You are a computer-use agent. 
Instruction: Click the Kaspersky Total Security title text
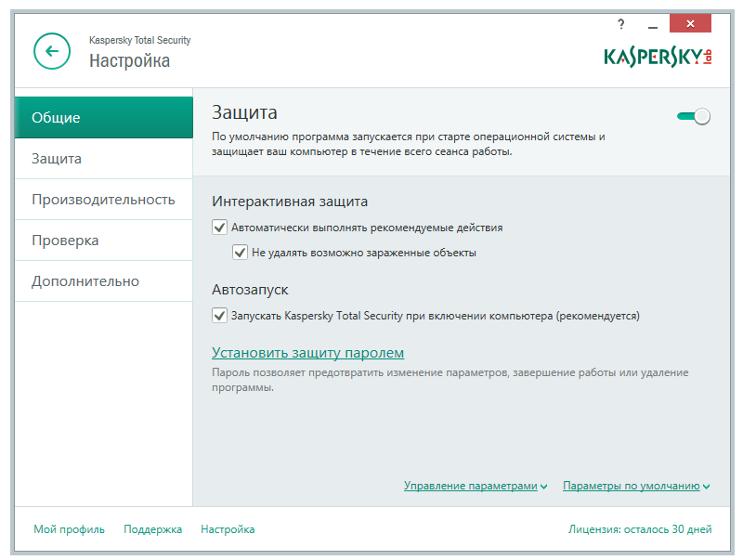point(140,40)
